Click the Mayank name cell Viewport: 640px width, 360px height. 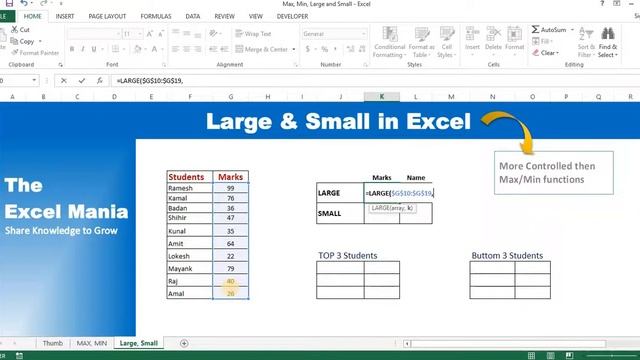pos(190,269)
